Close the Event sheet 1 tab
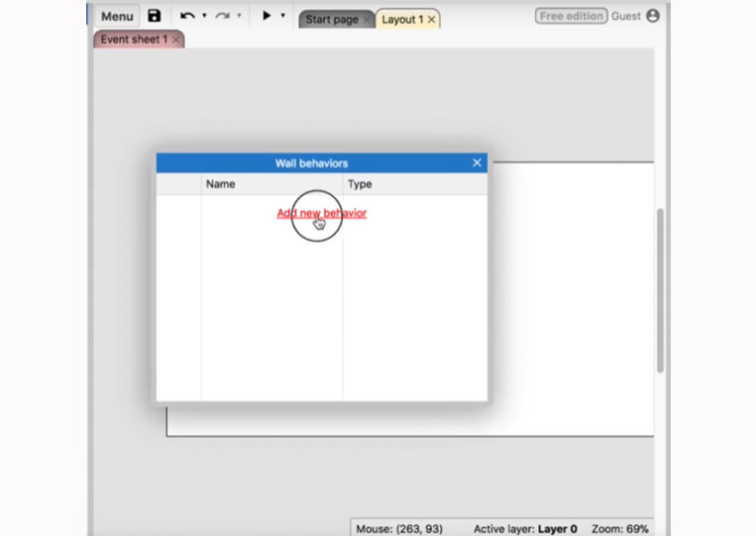The image size is (756, 536). [x=176, y=40]
